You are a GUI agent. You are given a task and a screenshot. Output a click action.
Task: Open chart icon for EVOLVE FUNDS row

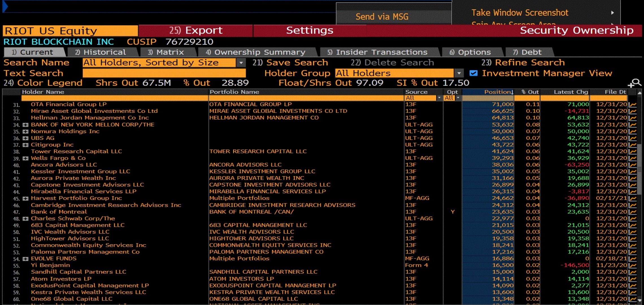point(633,259)
